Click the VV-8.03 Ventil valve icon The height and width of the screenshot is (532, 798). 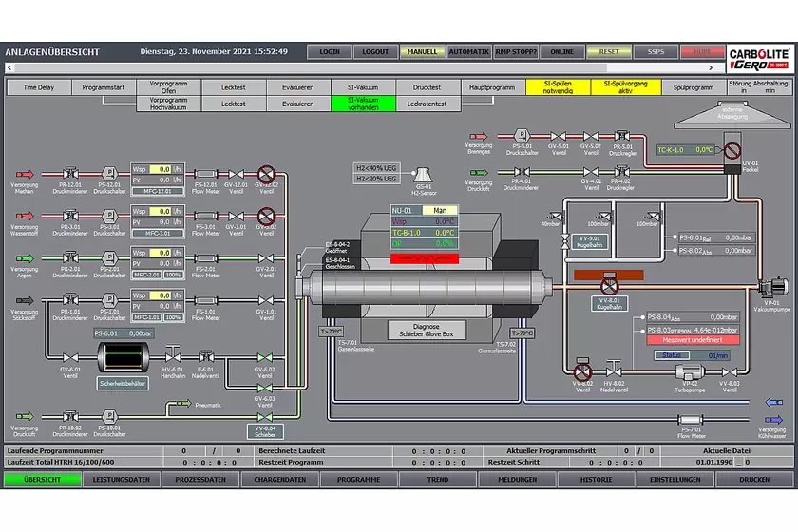point(729,372)
